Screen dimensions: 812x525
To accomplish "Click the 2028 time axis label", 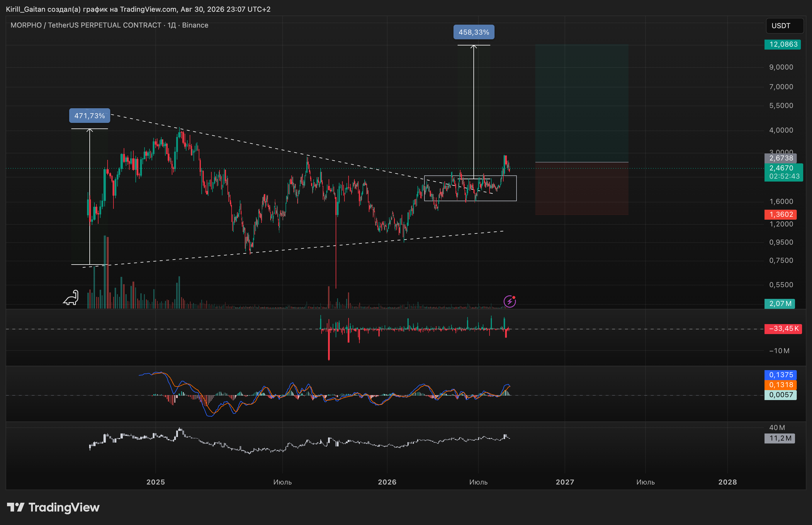I will click(728, 482).
